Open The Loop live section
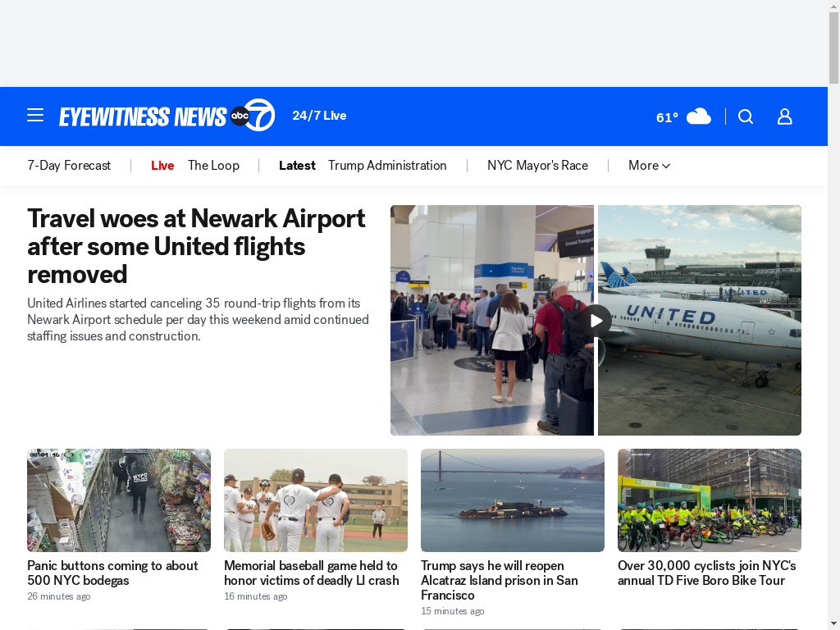 213,166
